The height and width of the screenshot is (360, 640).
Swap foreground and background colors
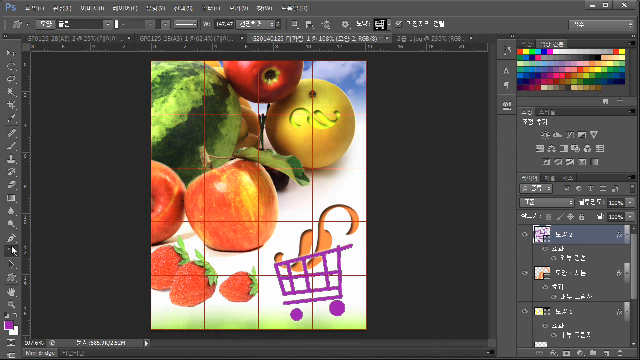coord(15,315)
